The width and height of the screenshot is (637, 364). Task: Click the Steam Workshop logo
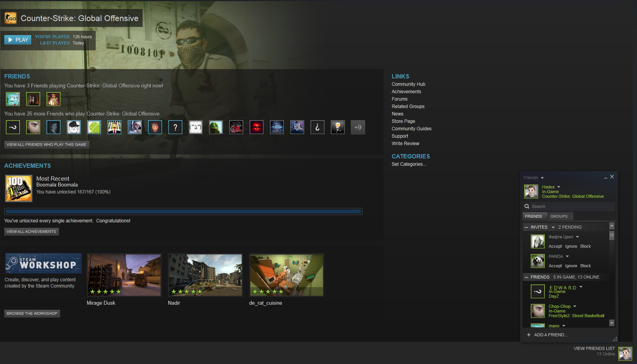43,263
